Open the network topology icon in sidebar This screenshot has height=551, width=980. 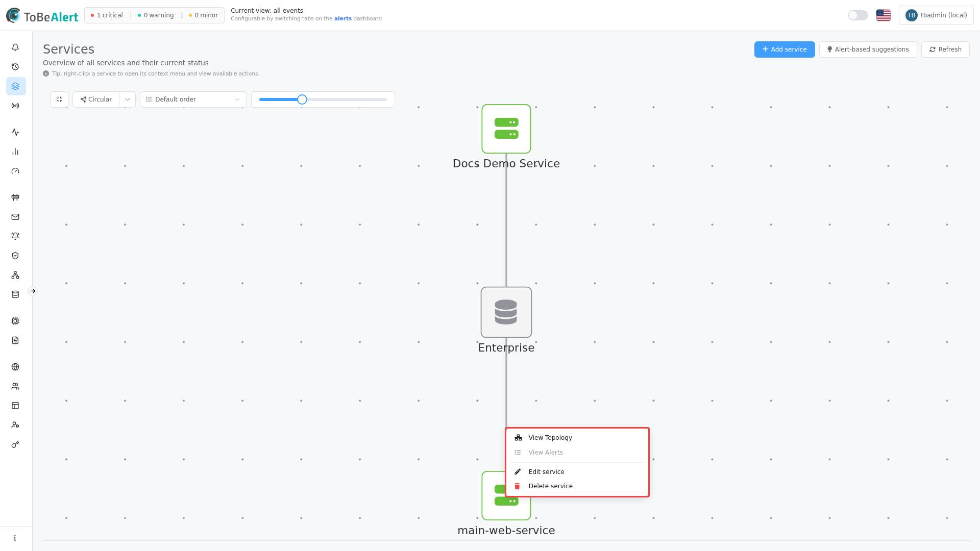coord(15,275)
